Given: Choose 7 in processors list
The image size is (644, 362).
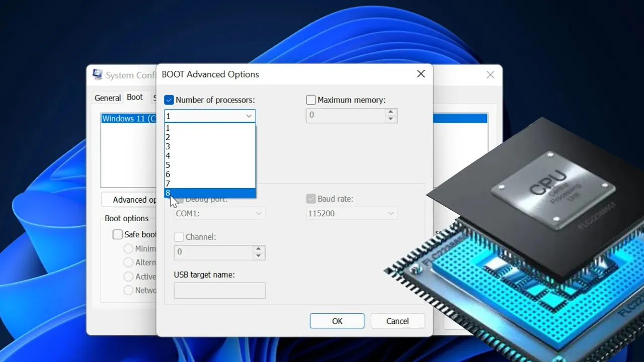Looking at the screenshot, I should (210, 184).
